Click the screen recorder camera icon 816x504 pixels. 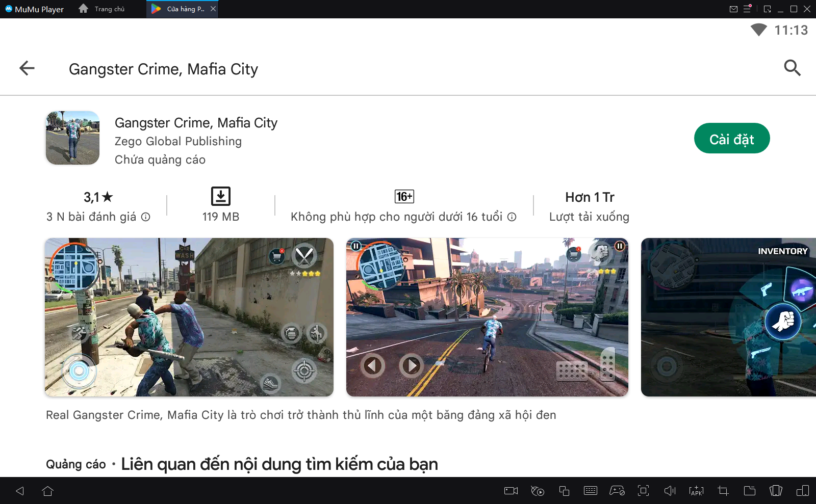pyautogui.click(x=511, y=491)
